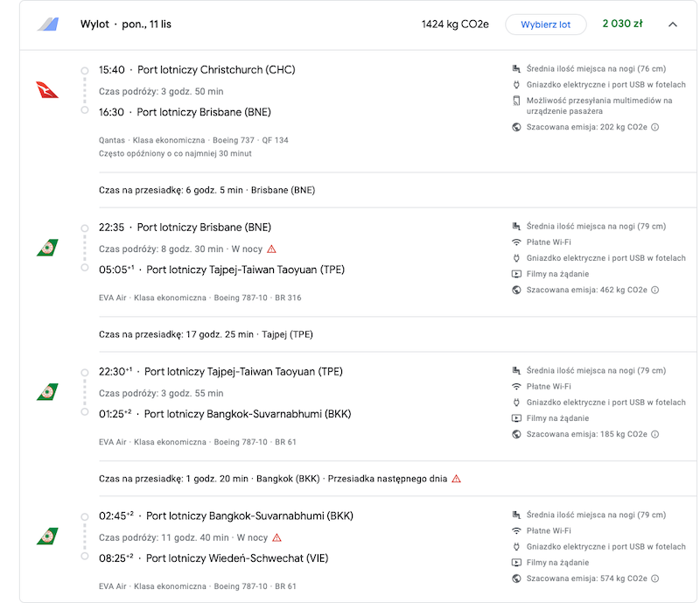This screenshot has width=700, height=603.
Task: Click the overnight warning icon on Brisbane flight
Action: [271, 249]
